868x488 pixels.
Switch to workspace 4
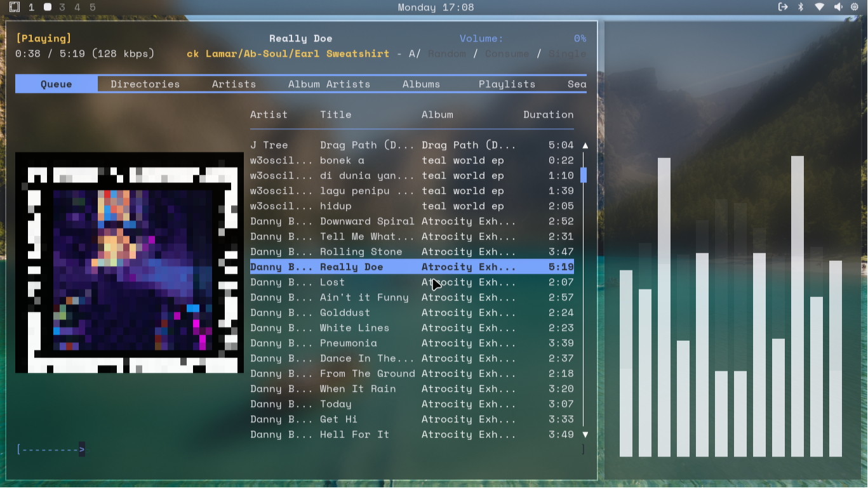(77, 8)
